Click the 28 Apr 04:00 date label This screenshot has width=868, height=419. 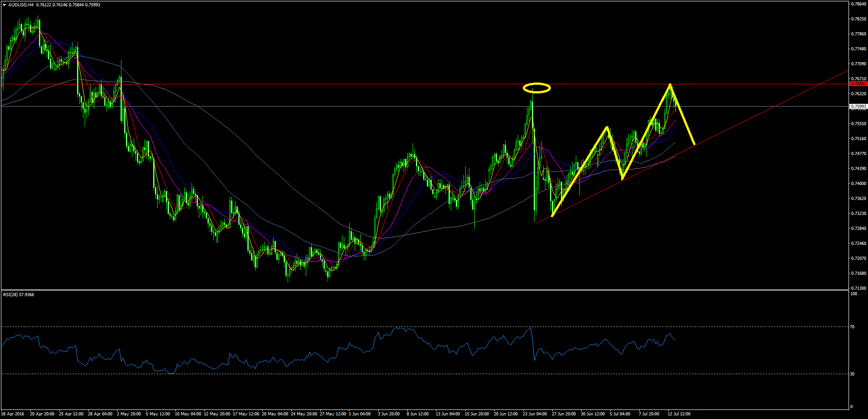click(100, 414)
